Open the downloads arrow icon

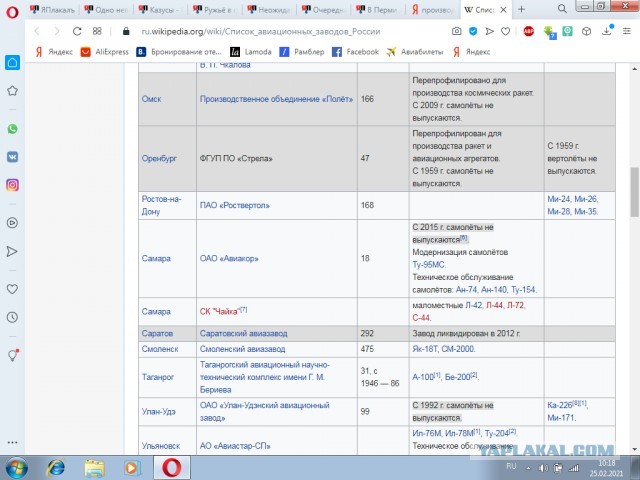(x=607, y=31)
